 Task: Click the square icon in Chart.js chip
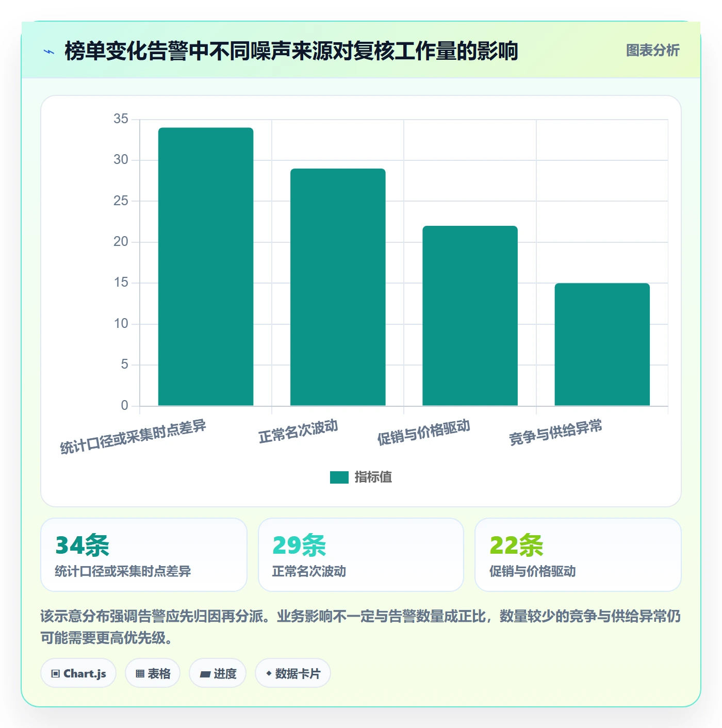(56, 674)
